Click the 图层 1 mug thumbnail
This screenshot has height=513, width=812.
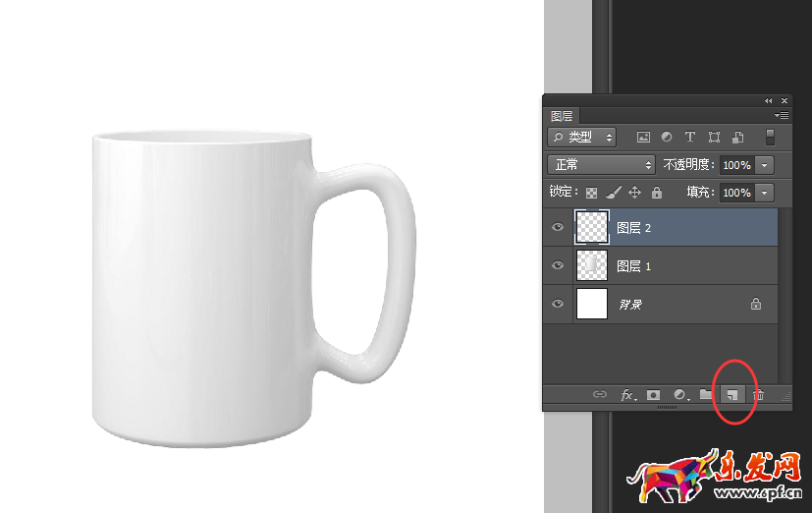(x=592, y=265)
